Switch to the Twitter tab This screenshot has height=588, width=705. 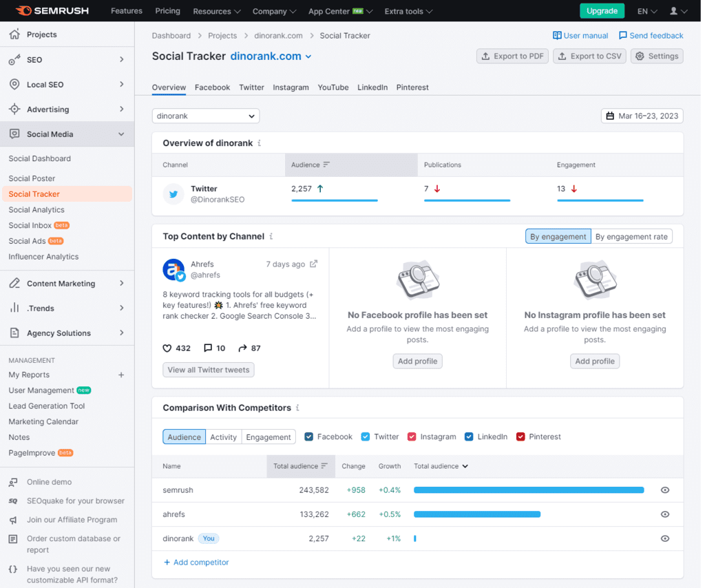[x=251, y=87]
